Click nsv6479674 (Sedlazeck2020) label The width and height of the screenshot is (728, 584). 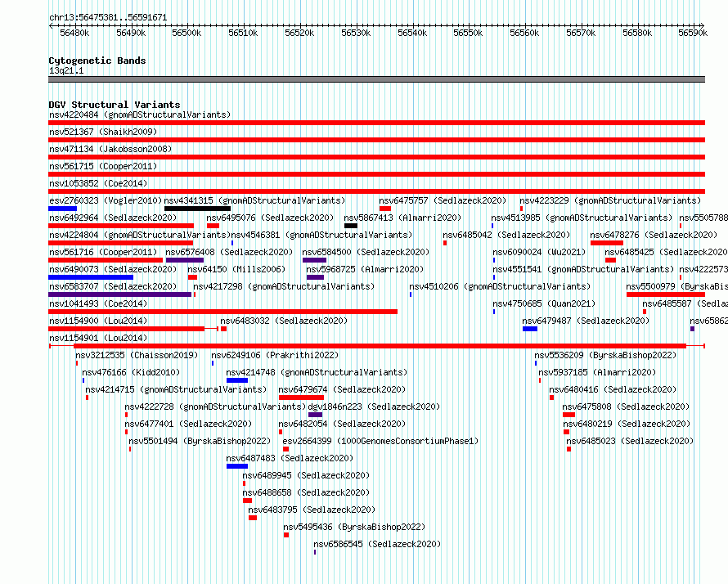(342, 389)
